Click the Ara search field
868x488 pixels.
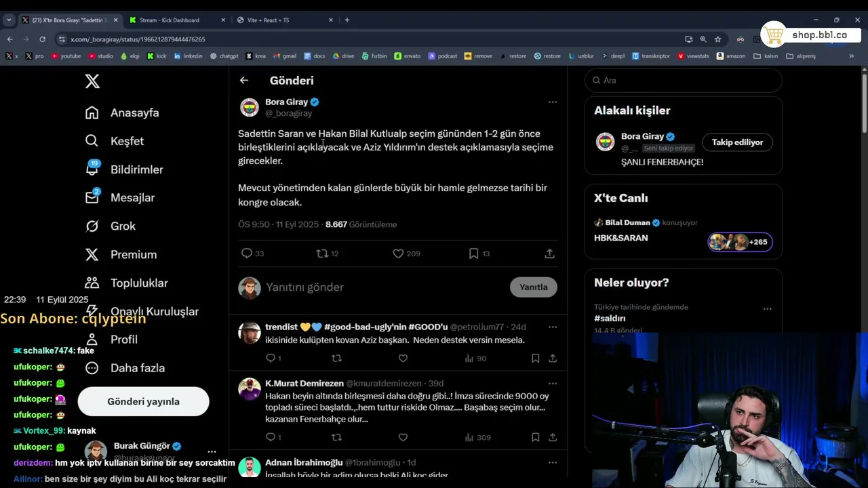click(x=684, y=80)
